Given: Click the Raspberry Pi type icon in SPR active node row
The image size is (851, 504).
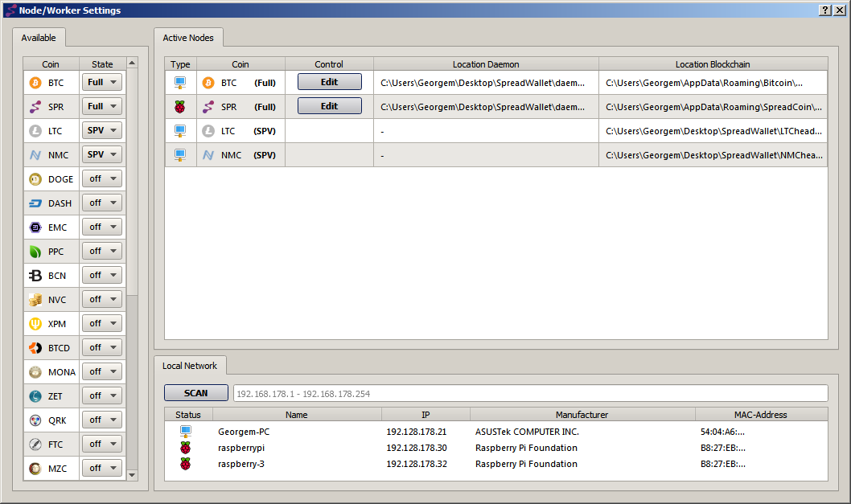Looking at the screenshot, I should (x=180, y=107).
